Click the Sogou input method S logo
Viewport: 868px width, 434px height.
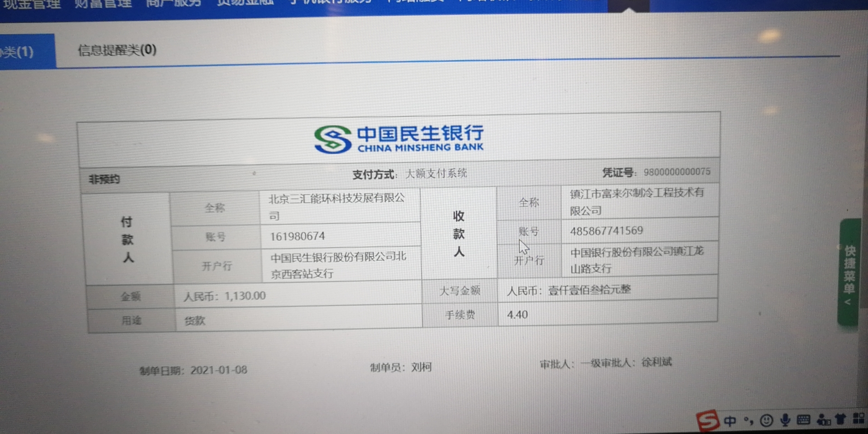click(708, 420)
